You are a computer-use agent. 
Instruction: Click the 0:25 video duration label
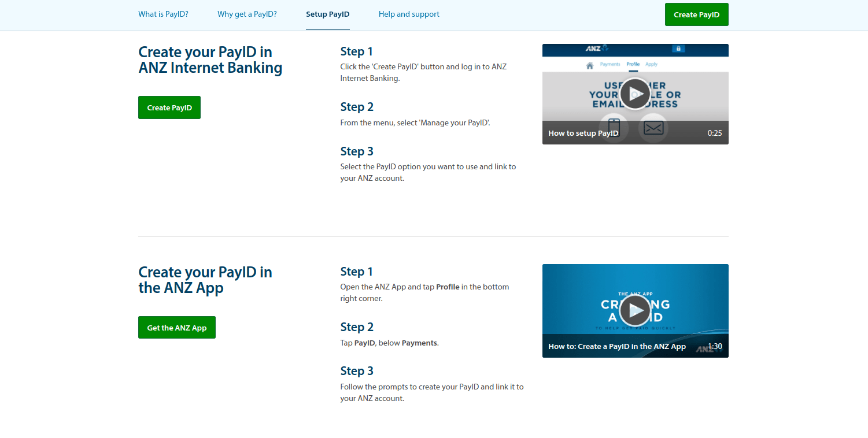(715, 133)
